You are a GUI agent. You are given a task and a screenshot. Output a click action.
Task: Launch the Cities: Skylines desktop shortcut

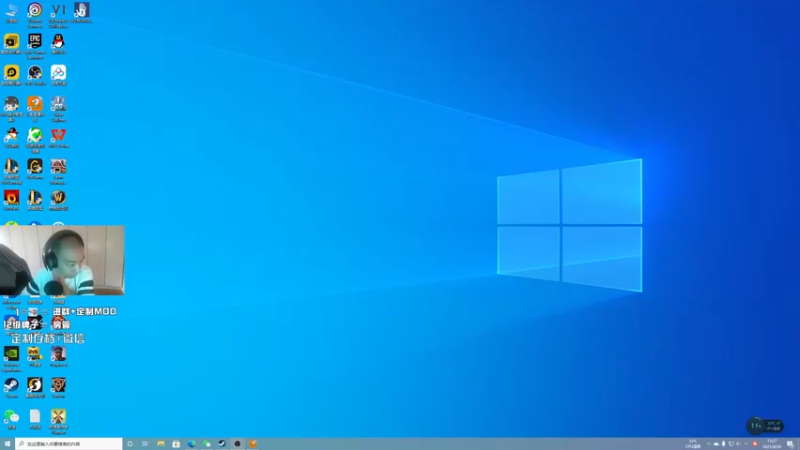(58, 108)
